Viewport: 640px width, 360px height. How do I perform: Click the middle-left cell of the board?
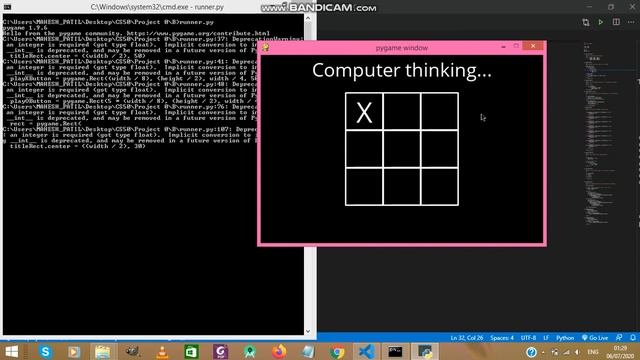tap(364, 149)
